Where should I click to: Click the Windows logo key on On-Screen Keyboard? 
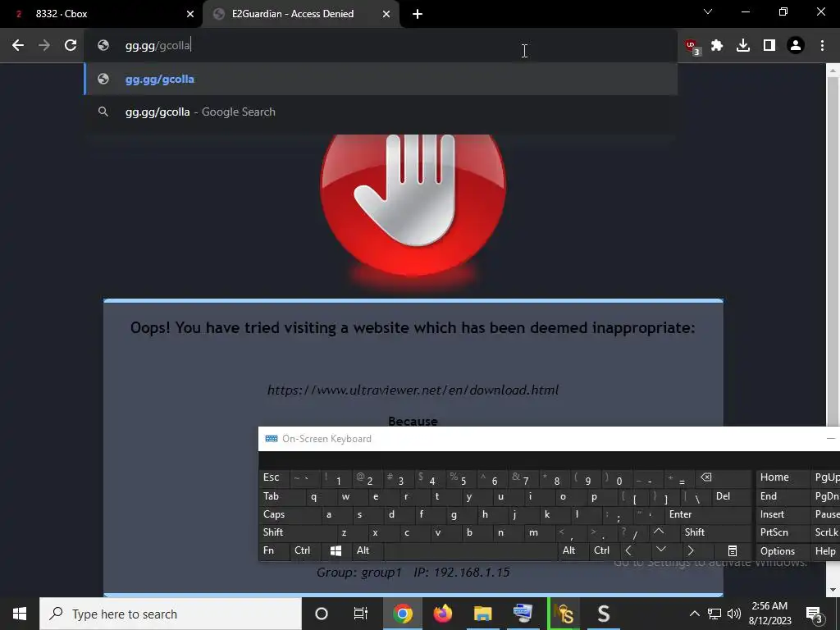pyautogui.click(x=336, y=550)
